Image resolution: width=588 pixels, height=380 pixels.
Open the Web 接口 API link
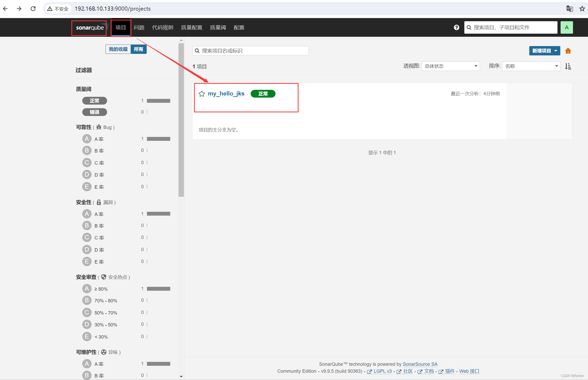coord(469,371)
